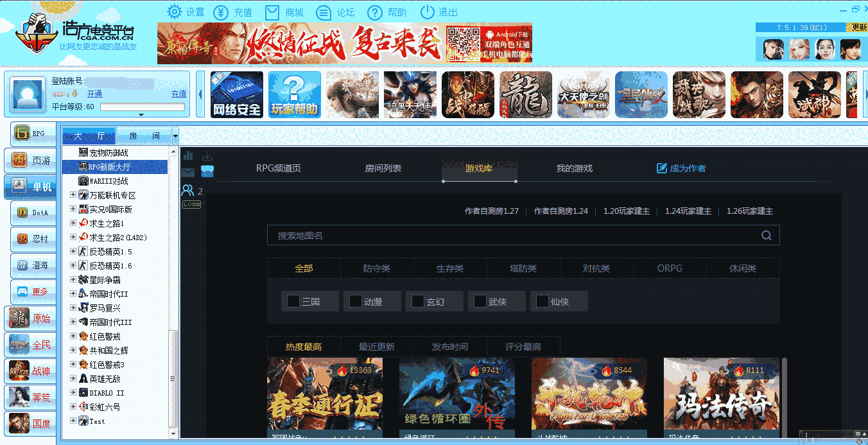
Task: Toggle the 武侠 theme checkbox
Action: pyautogui.click(x=480, y=301)
